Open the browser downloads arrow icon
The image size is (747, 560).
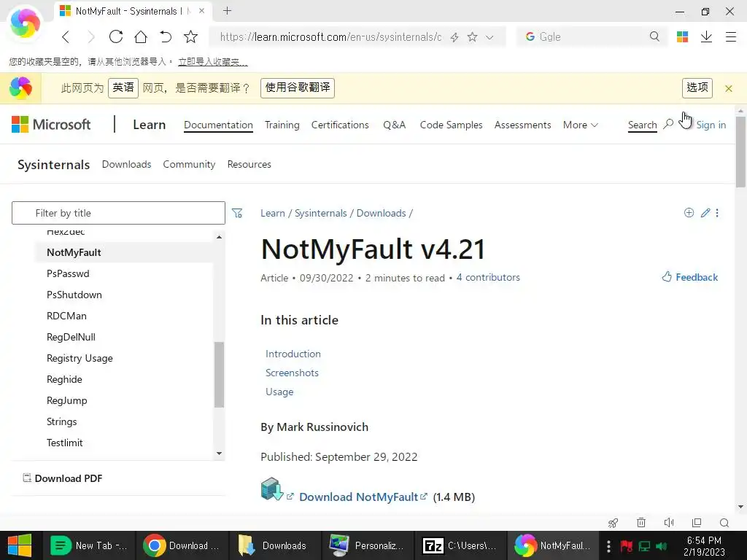[x=706, y=36]
